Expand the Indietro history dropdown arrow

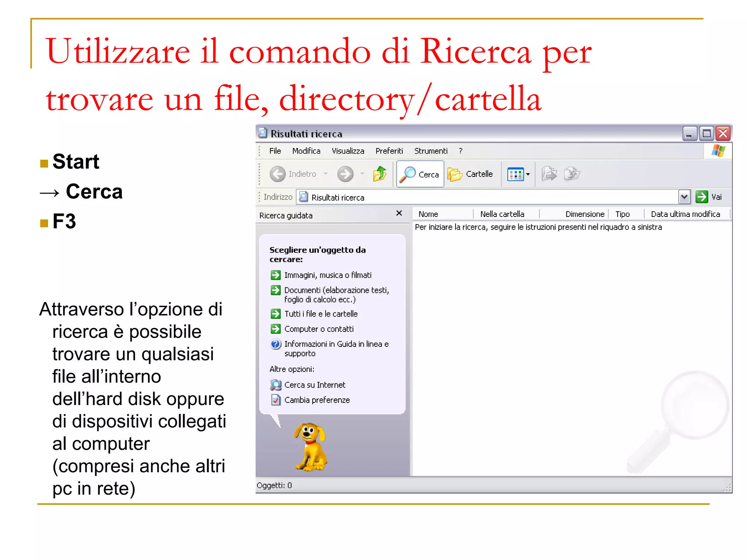coord(325,174)
